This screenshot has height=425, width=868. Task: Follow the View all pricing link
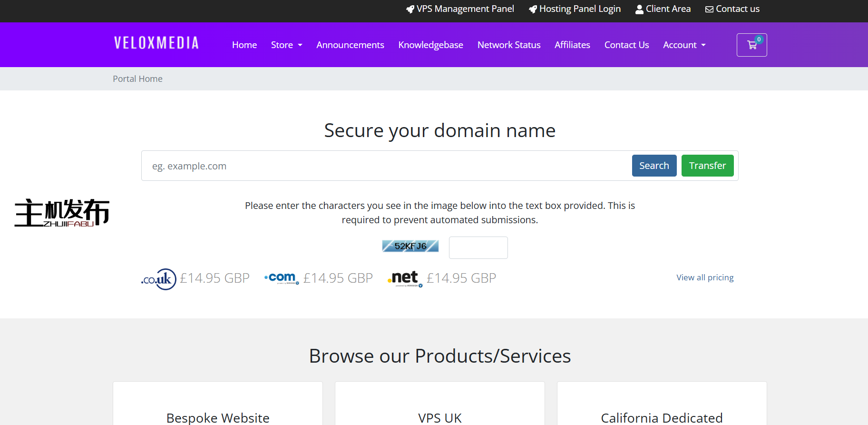point(705,277)
